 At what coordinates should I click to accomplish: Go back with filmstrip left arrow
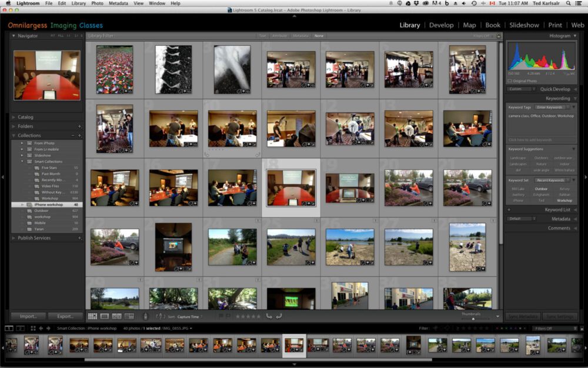click(x=41, y=328)
